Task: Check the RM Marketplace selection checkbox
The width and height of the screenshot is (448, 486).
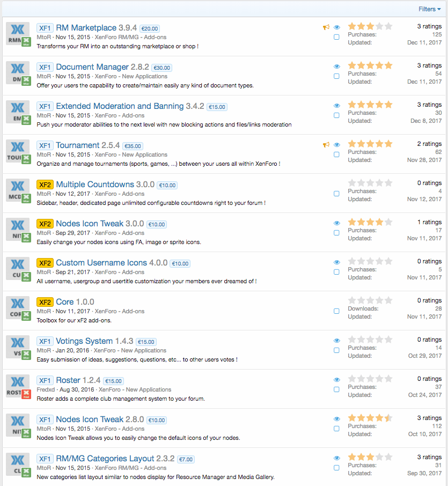Action: [x=336, y=37]
